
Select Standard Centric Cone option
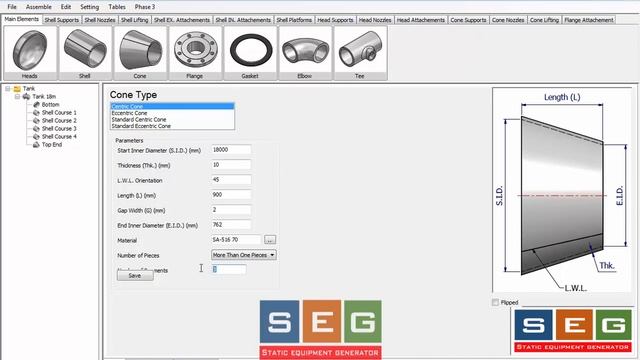[172, 120]
